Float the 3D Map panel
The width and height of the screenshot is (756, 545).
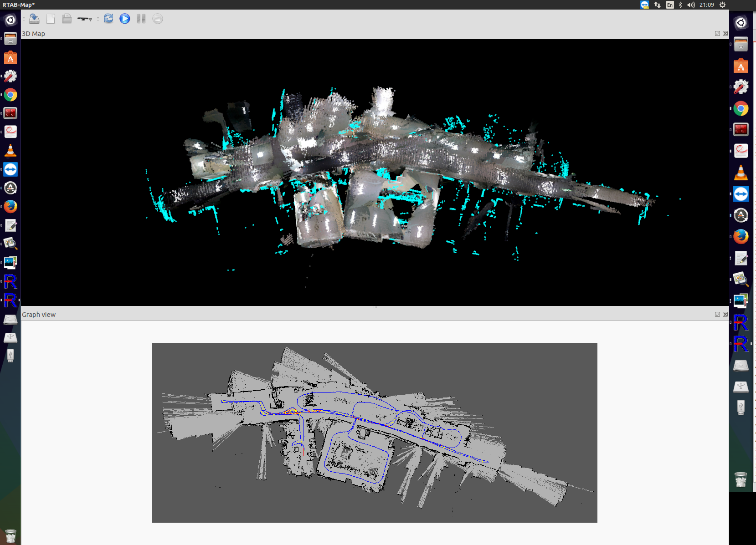point(717,34)
